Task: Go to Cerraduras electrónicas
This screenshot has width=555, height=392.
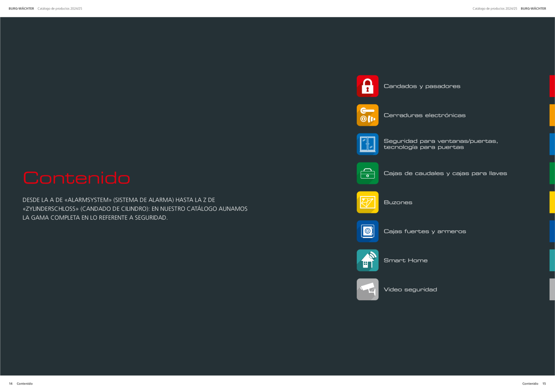Action: click(x=424, y=115)
